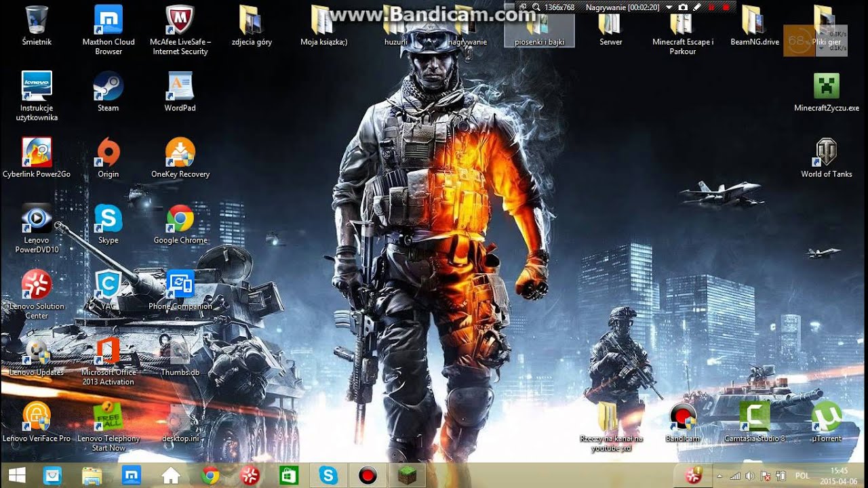Take screenshot with Bandicam camera icon
The image size is (868, 488).
coord(683,7)
